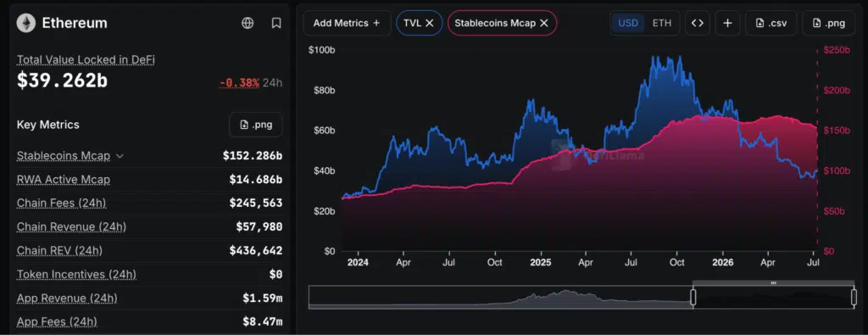Open the App Revenue (24h) metric

pos(67,299)
